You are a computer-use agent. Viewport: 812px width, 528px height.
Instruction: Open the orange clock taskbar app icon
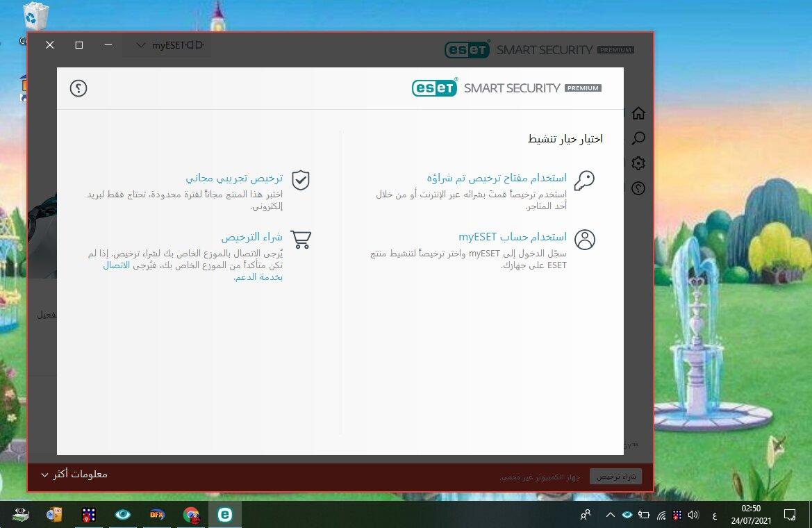point(54,515)
